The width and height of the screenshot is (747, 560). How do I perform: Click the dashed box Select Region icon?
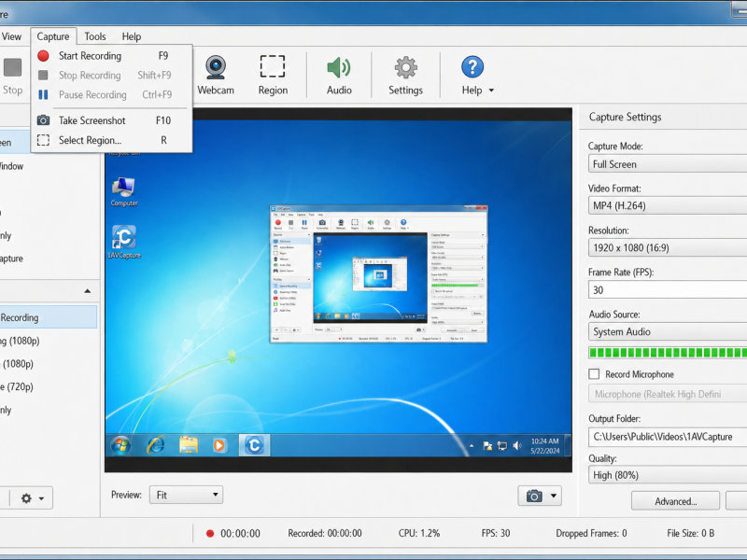pos(43,140)
